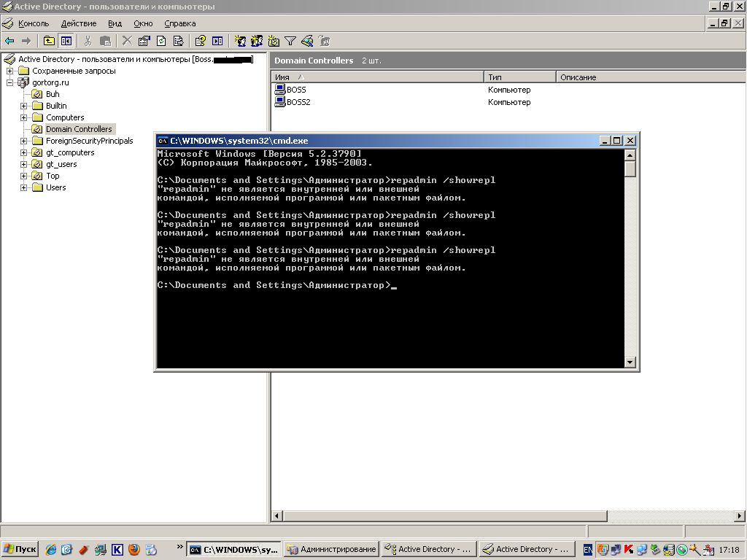The width and height of the screenshot is (747, 560).
Task: Open Properties from the toolbar icon
Action: pyautogui.click(x=144, y=42)
